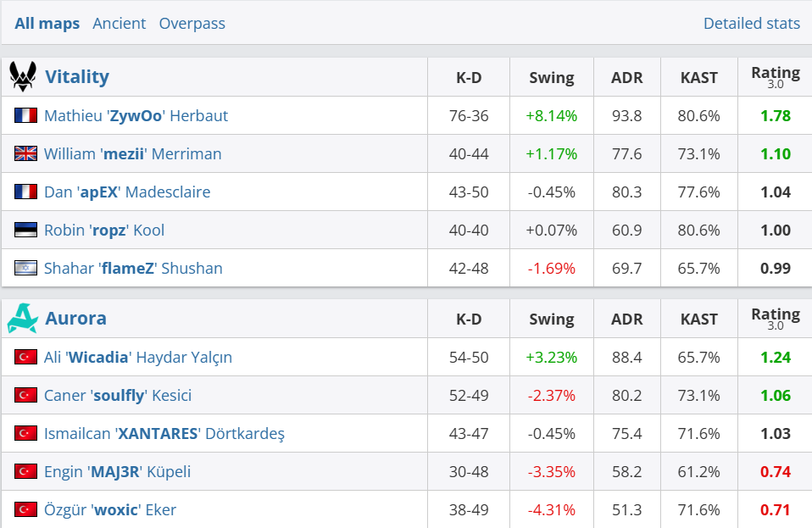Click the Turkish flag beside woxic

click(25, 509)
